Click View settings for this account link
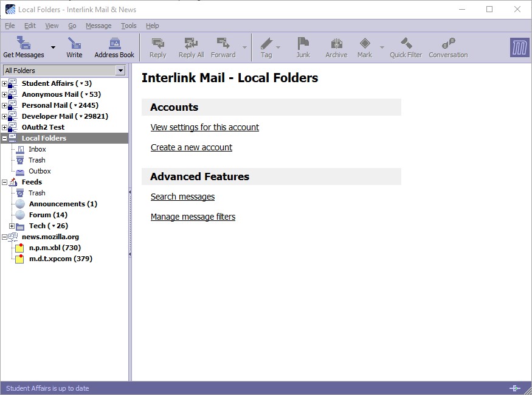This screenshot has height=395, width=532. (204, 127)
